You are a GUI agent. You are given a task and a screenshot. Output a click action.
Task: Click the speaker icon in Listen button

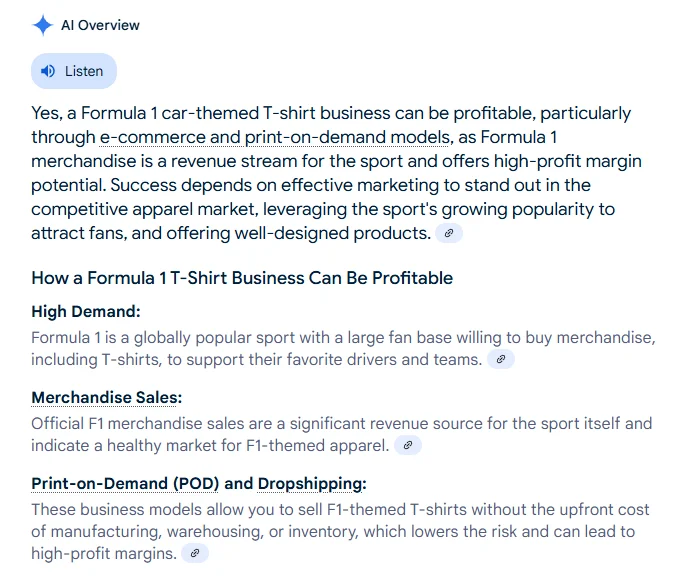[48, 71]
